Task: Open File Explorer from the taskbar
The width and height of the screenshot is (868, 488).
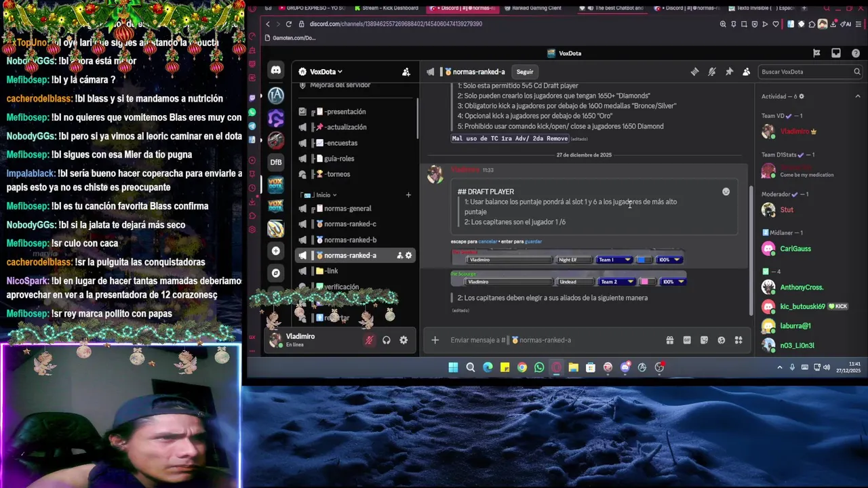Action: tap(573, 367)
